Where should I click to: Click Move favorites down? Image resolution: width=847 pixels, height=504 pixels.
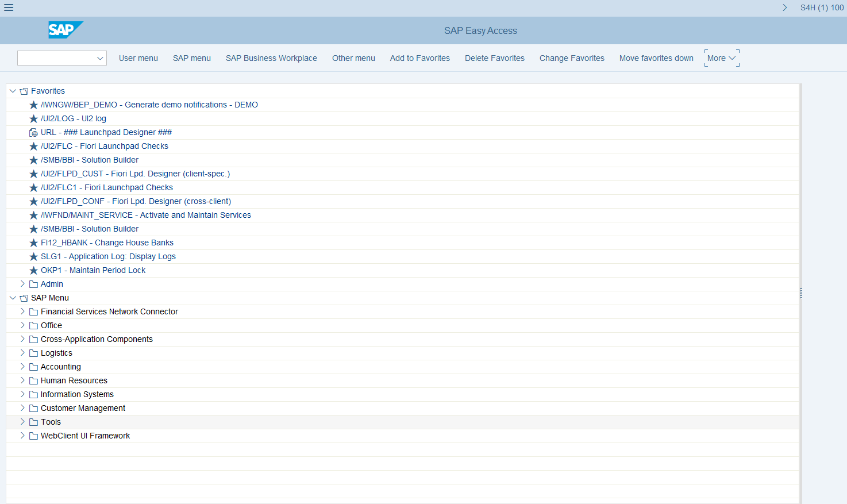[x=656, y=58]
